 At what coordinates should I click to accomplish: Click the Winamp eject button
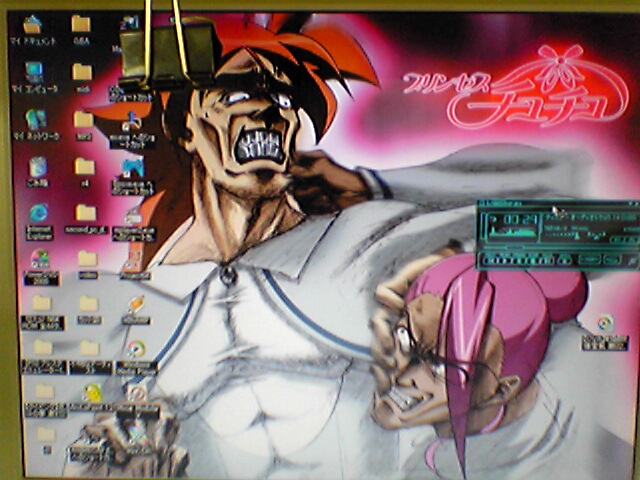click(564, 260)
